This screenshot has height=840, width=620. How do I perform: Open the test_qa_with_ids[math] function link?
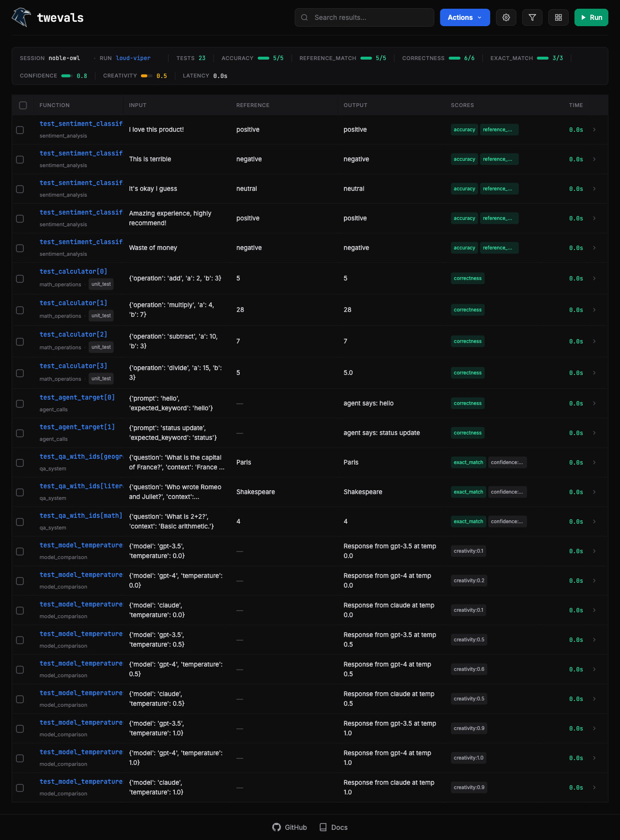(81, 516)
